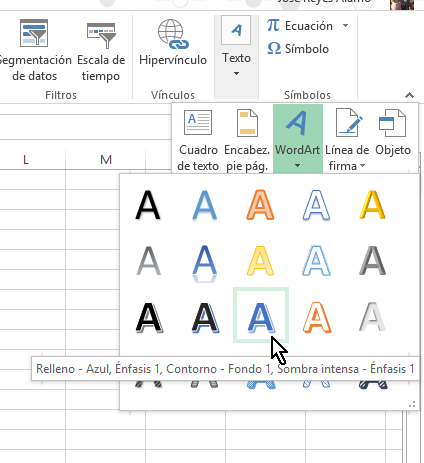Choose the black fill WordArt style
424x463 pixels.
[x=148, y=205]
